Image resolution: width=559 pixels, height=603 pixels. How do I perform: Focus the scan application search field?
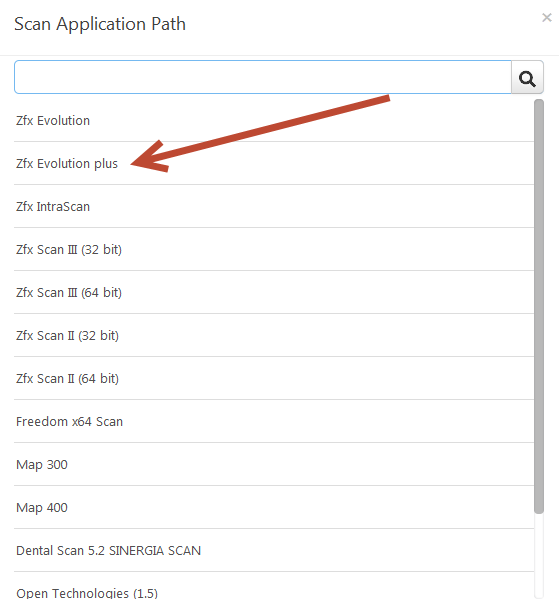[x=263, y=77]
